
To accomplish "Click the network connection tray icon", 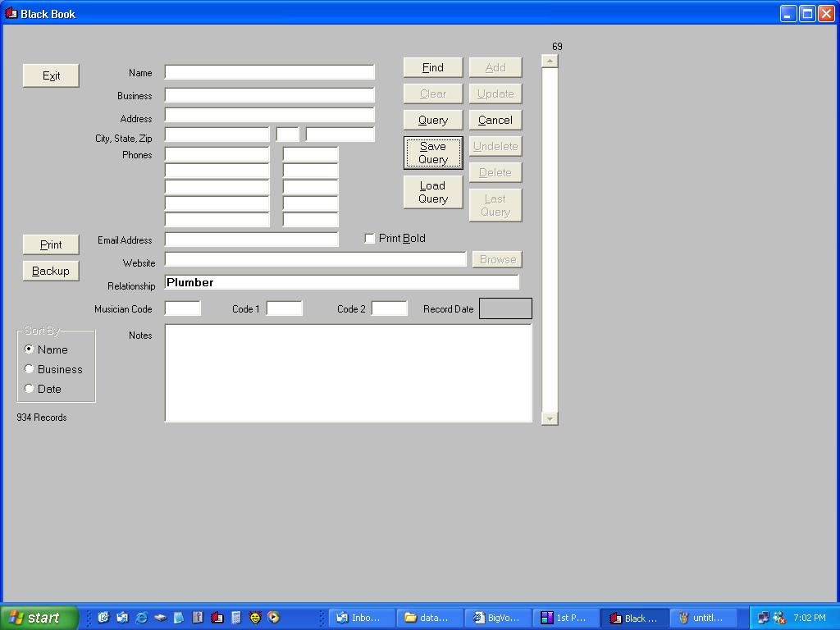I will 763,618.
